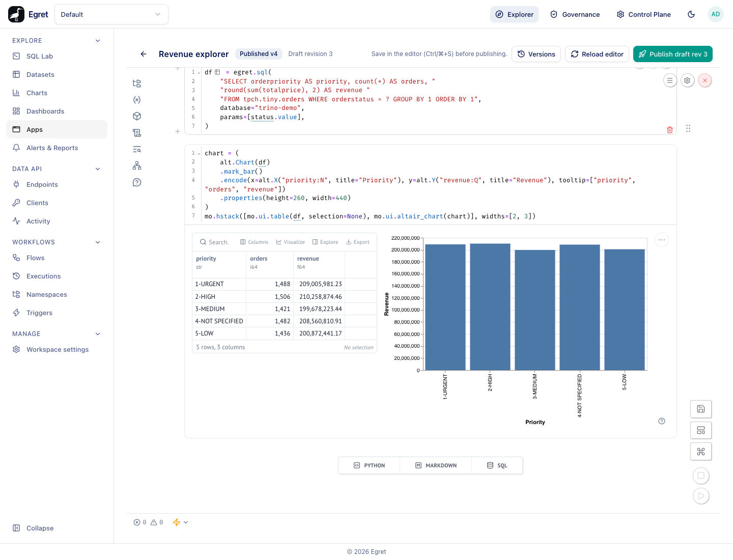
Task: Toggle the Visualize table option
Action: [x=291, y=242]
